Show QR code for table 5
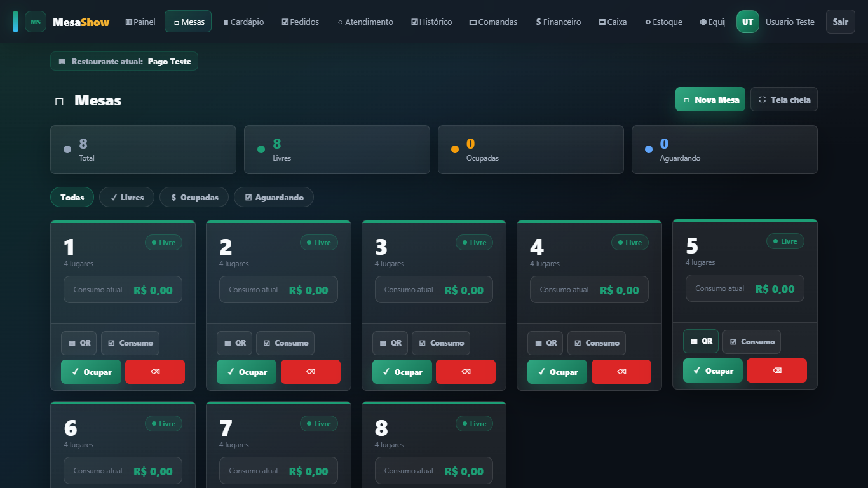868x488 pixels. [x=701, y=341]
